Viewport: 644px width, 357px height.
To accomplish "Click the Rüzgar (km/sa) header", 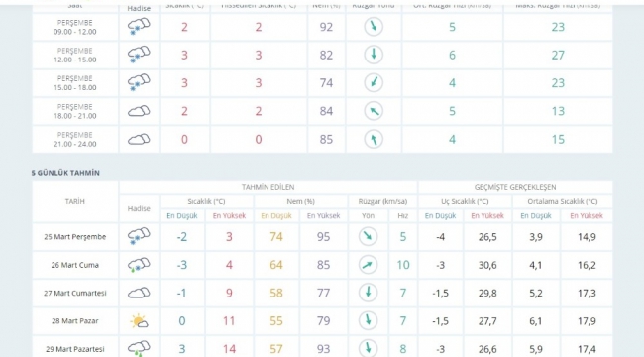I will coord(382,201).
